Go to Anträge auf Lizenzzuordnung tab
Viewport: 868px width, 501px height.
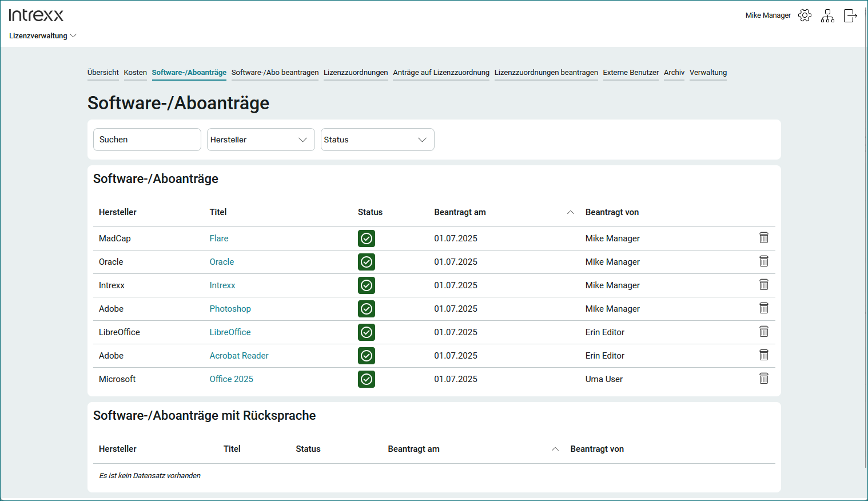[441, 73]
